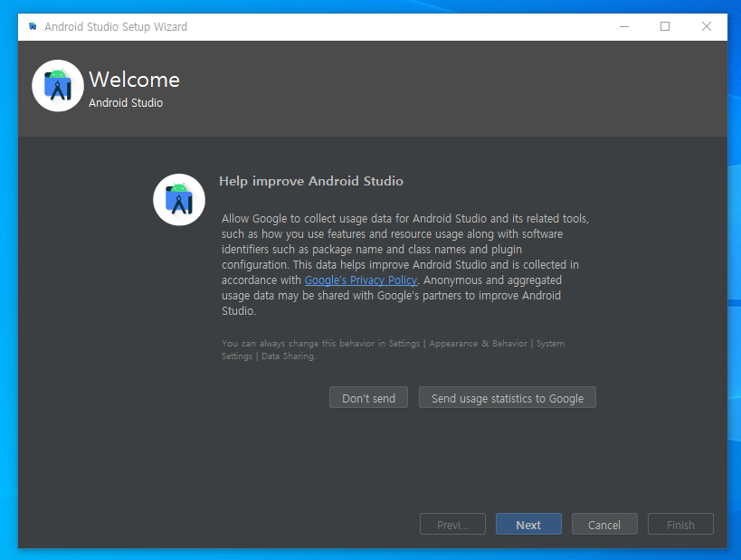Click the Welcome heading text
Screen dimensions: 741x560
(134, 80)
